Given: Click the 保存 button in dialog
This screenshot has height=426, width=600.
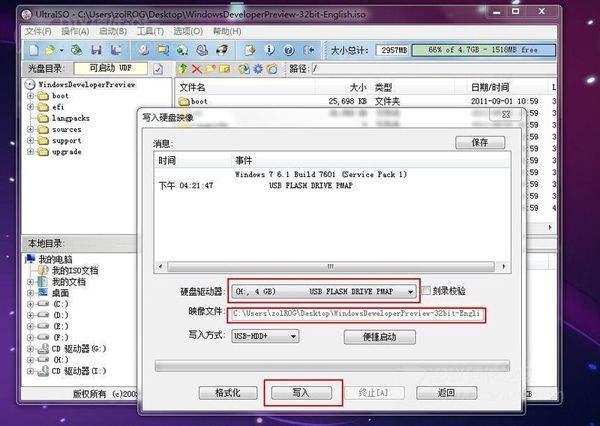Looking at the screenshot, I should [x=480, y=142].
